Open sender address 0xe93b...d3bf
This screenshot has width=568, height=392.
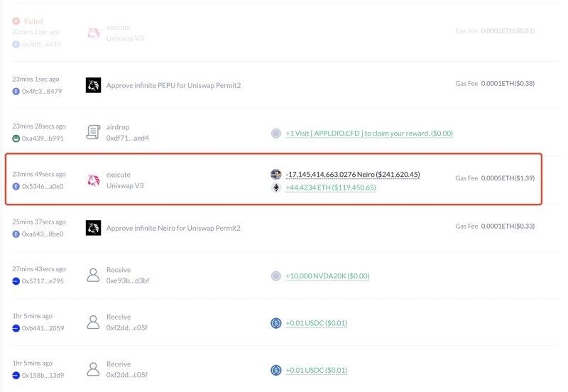coord(128,281)
